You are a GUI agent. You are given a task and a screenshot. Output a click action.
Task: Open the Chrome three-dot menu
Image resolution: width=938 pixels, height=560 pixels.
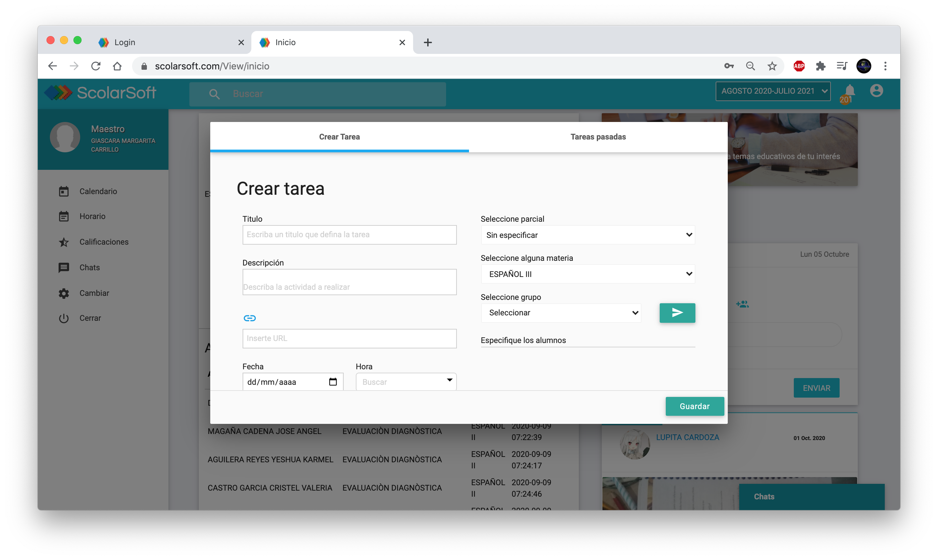click(x=885, y=66)
